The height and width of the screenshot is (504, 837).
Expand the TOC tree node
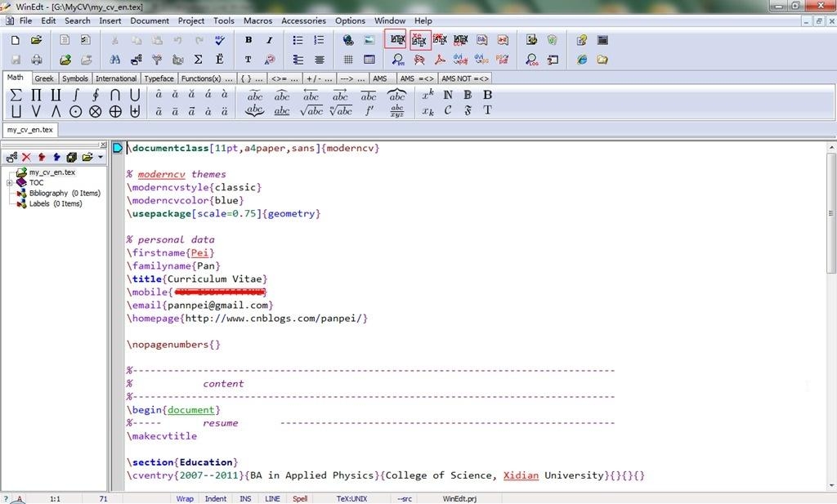[9, 183]
